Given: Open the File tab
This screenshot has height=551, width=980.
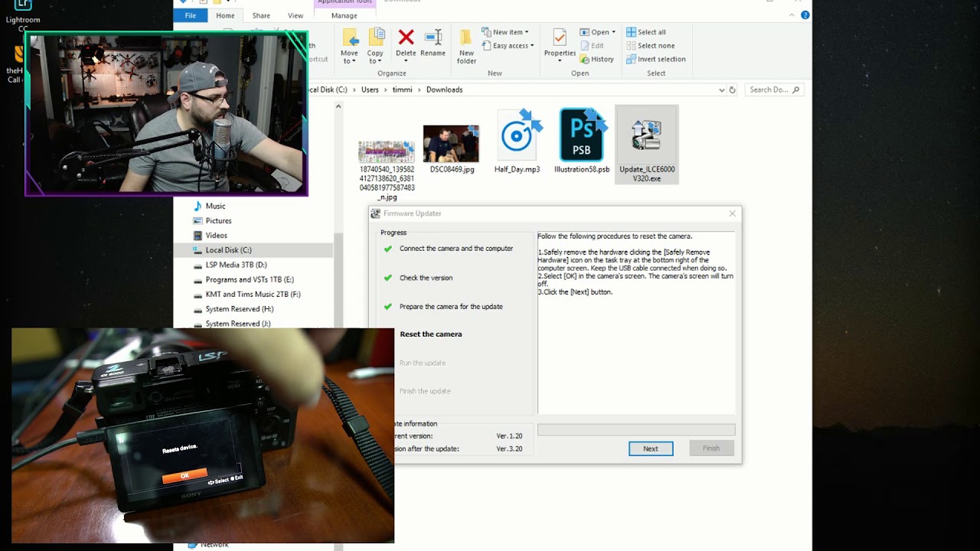Looking at the screenshot, I should pyautogui.click(x=190, y=15).
